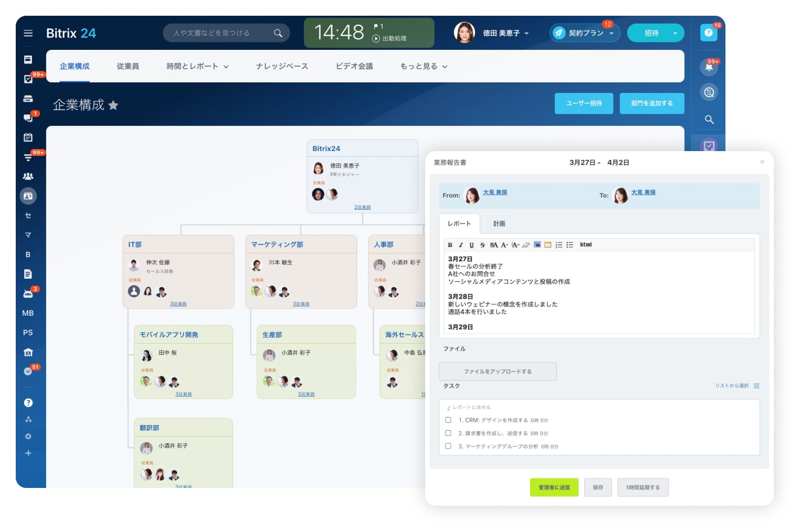The height and width of the screenshot is (532, 800).
Task: Open ナレッジベース tab
Action: click(282, 66)
